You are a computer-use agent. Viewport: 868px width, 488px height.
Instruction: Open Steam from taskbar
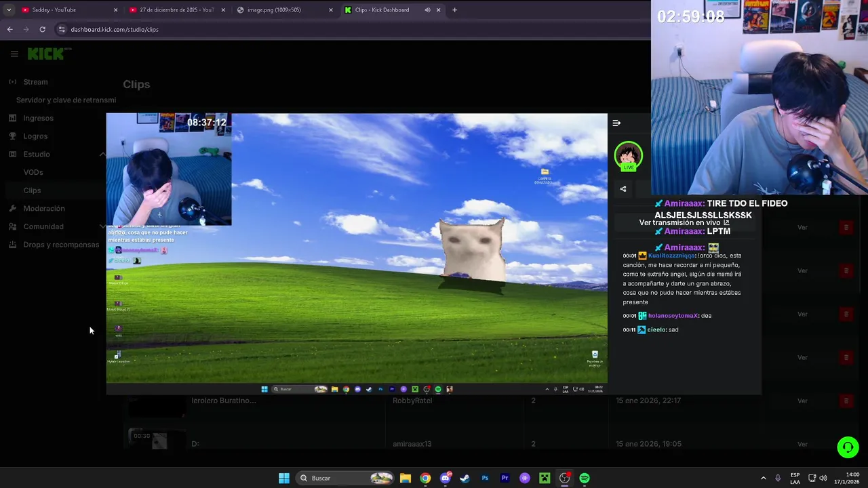point(465,478)
